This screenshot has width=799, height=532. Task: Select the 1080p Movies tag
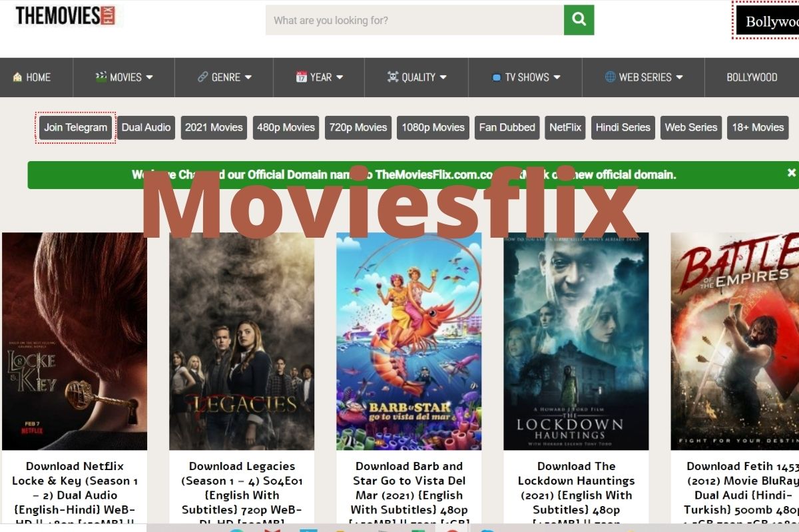(x=433, y=128)
